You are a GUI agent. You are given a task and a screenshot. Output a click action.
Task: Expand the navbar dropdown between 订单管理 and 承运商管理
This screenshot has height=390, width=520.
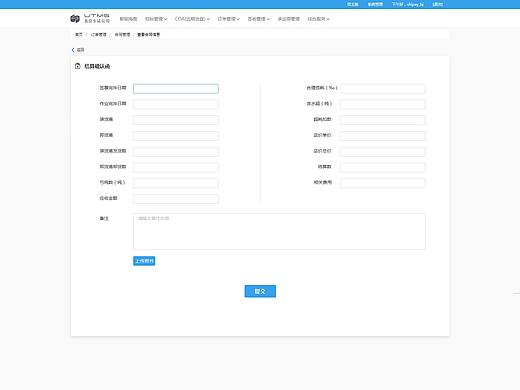point(259,19)
